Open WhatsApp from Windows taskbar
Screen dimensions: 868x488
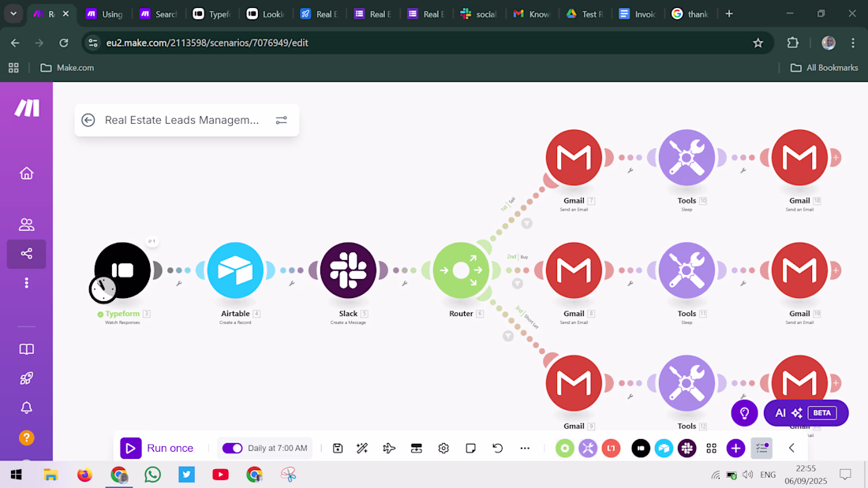(x=153, y=474)
